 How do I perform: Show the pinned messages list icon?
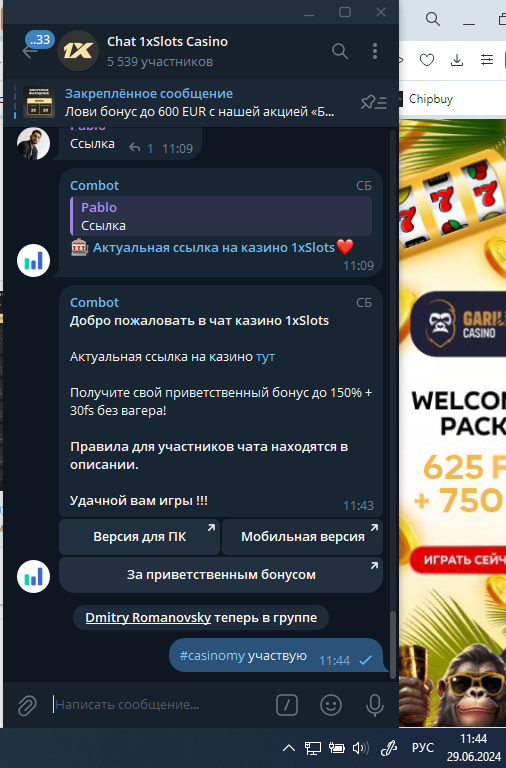[x=374, y=102]
